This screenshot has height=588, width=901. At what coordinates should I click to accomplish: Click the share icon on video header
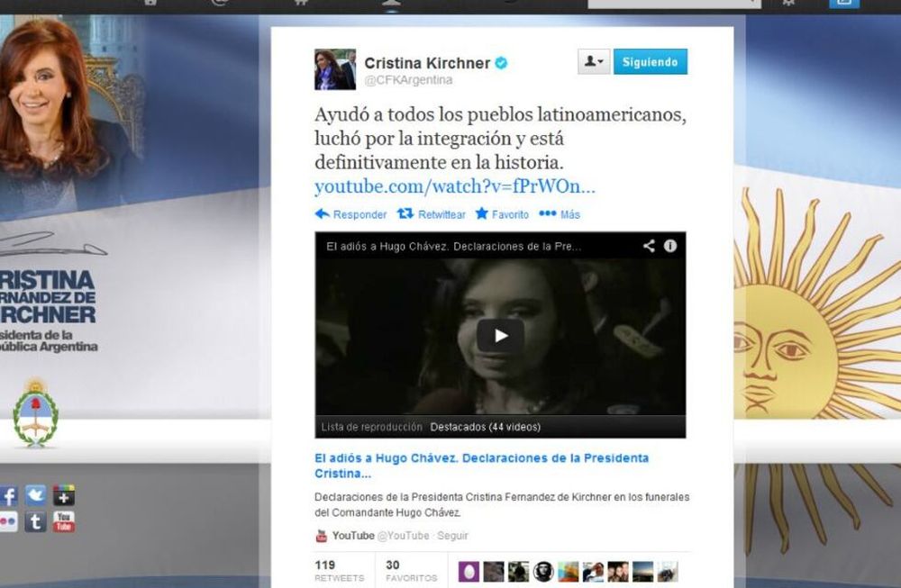(649, 247)
